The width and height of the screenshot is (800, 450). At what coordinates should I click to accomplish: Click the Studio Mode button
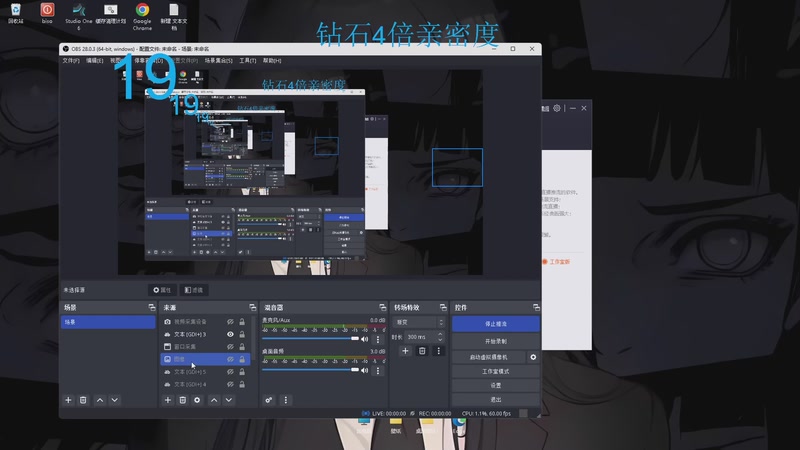click(495, 371)
